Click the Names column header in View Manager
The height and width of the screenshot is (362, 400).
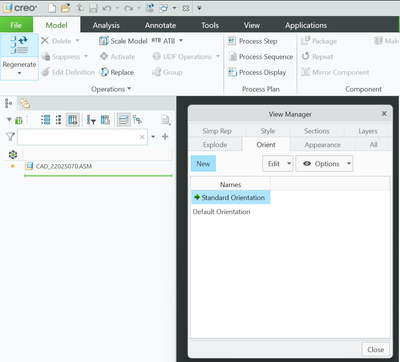230,184
